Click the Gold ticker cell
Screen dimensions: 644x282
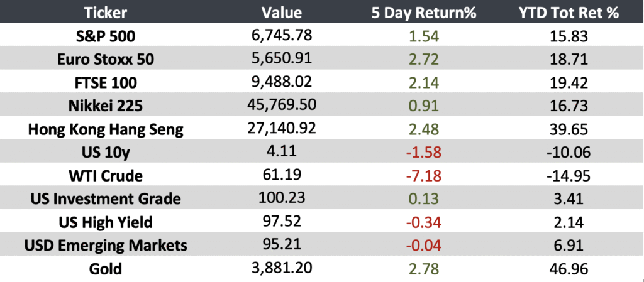click(106, 268)
